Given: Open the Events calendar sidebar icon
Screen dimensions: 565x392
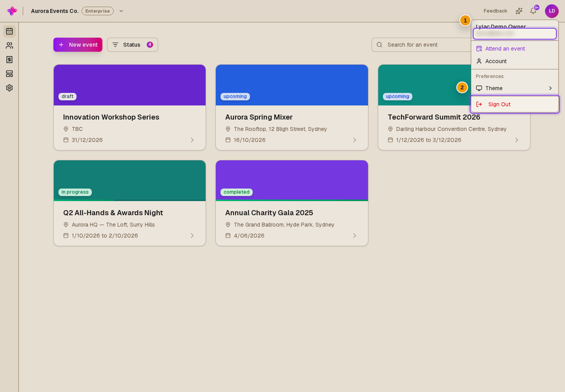Looking at the screenshot, I should tap(9, 31).
